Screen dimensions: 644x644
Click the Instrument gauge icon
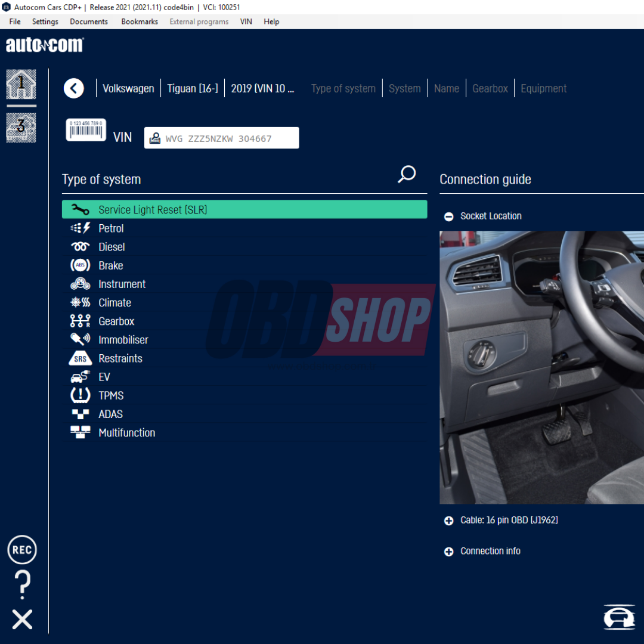pyautogui.click(x=80, y=284)
